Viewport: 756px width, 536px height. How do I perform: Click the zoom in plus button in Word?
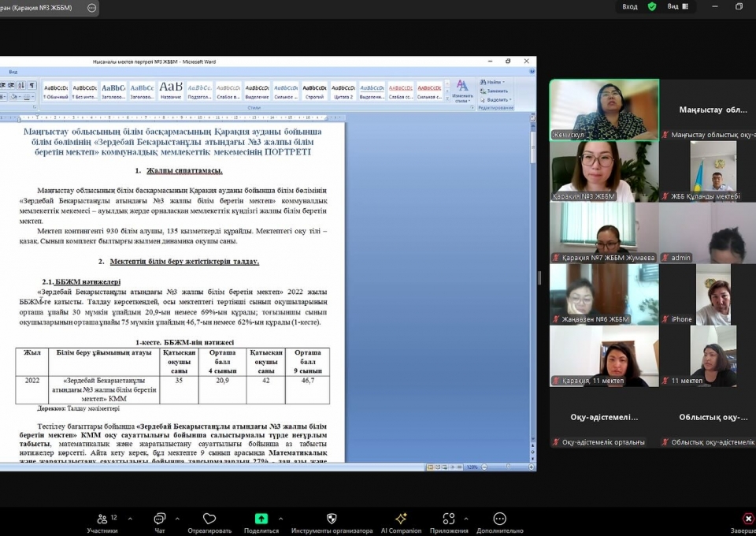(x=531, y=467)
